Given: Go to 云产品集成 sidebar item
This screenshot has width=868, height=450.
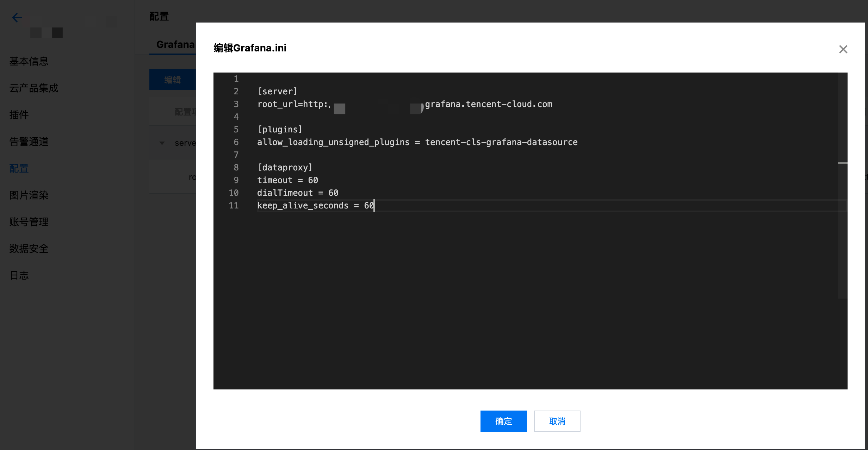Looking at the screenshot, I should (x=34, y=88).
